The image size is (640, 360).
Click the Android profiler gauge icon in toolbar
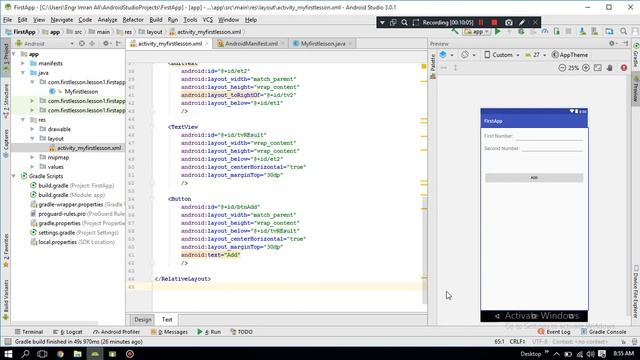tap(545, 32)
